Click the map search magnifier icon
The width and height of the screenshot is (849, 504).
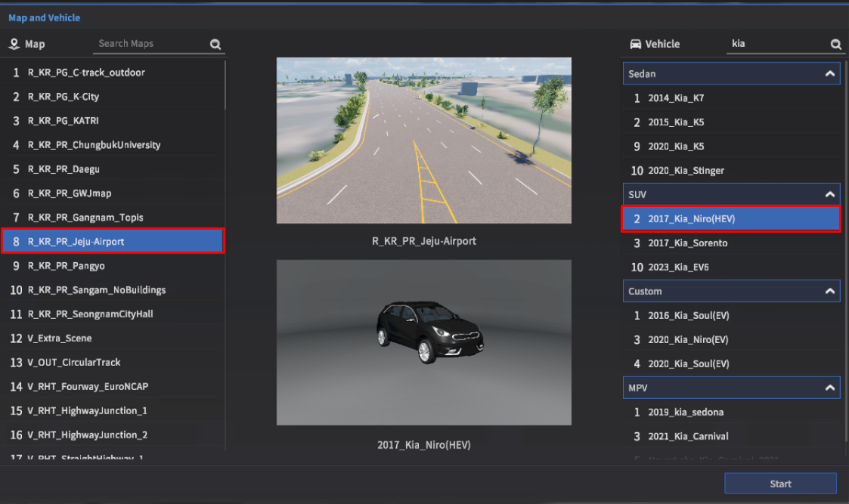tap(215, 45)
